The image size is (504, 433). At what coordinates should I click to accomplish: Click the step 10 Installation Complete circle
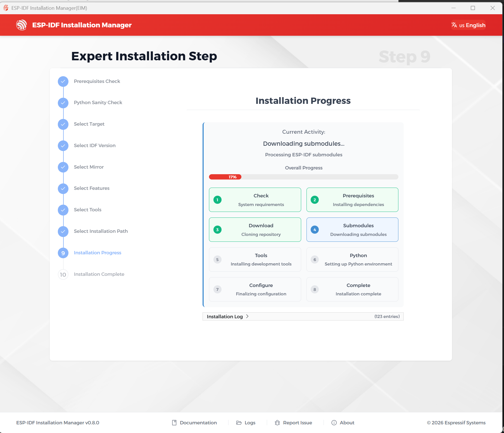coord(63,274)
